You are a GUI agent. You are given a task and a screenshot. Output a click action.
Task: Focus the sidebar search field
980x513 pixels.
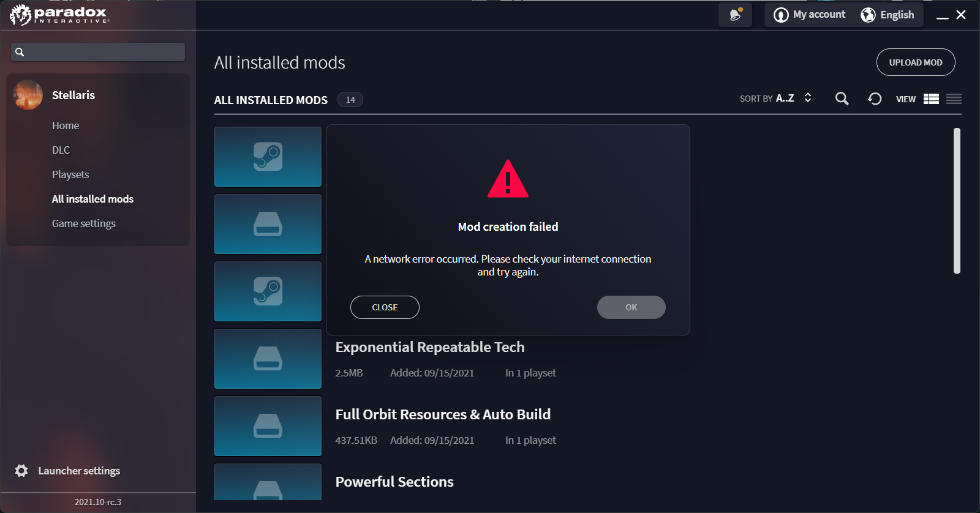98,52
